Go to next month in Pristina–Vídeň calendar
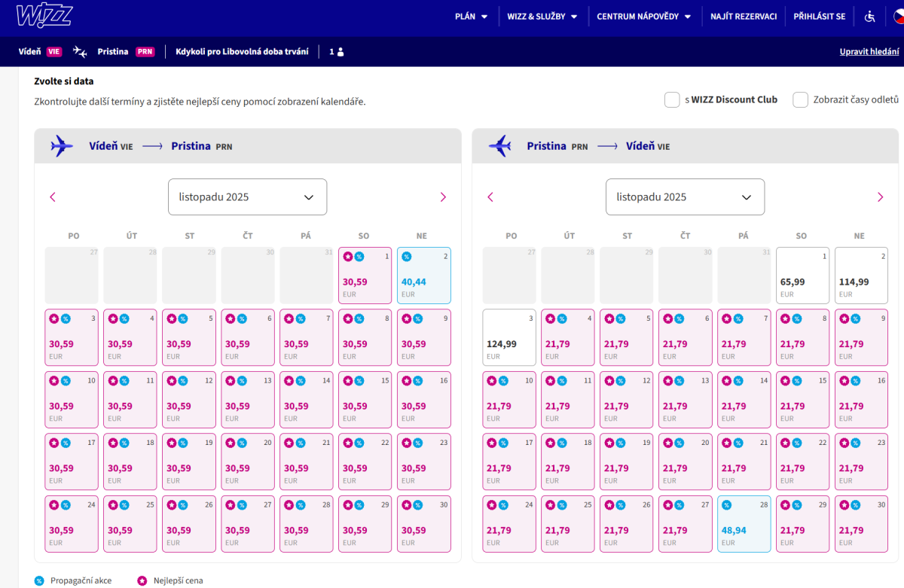The width and height of the screenshot is (904, 588). coord(880,197)
